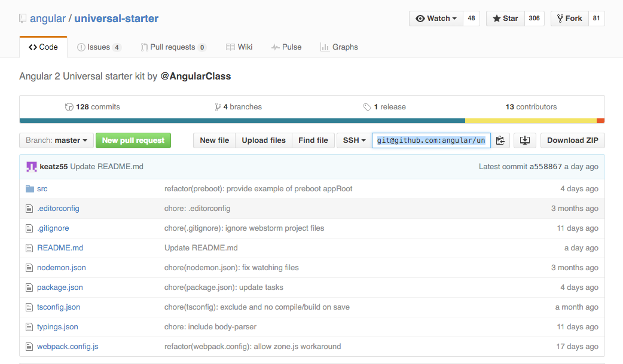Click the file icon beside .editorconfig

29,209
